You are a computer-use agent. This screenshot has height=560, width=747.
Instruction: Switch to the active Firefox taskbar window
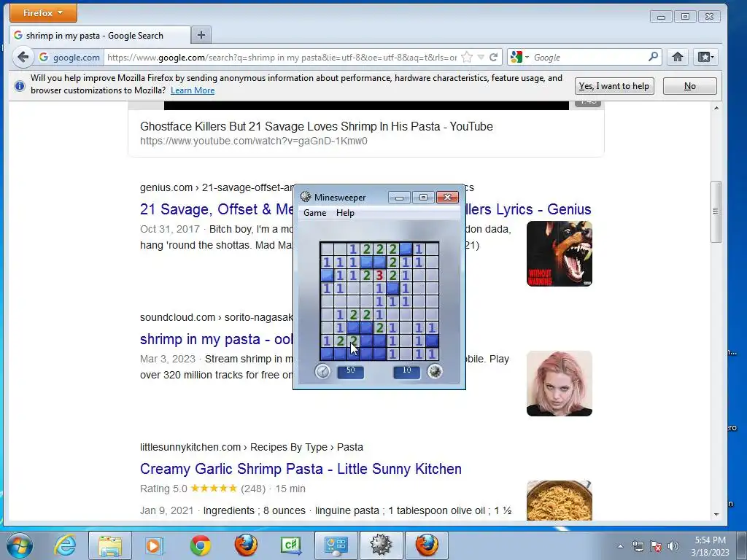[x=426, y=545]
